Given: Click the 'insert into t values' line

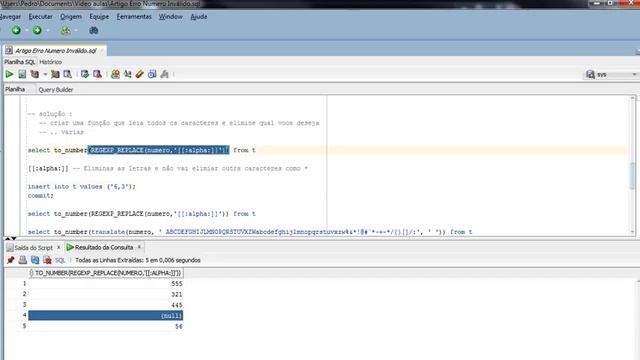Looking at the screenshot, I should tap(82, 187).
